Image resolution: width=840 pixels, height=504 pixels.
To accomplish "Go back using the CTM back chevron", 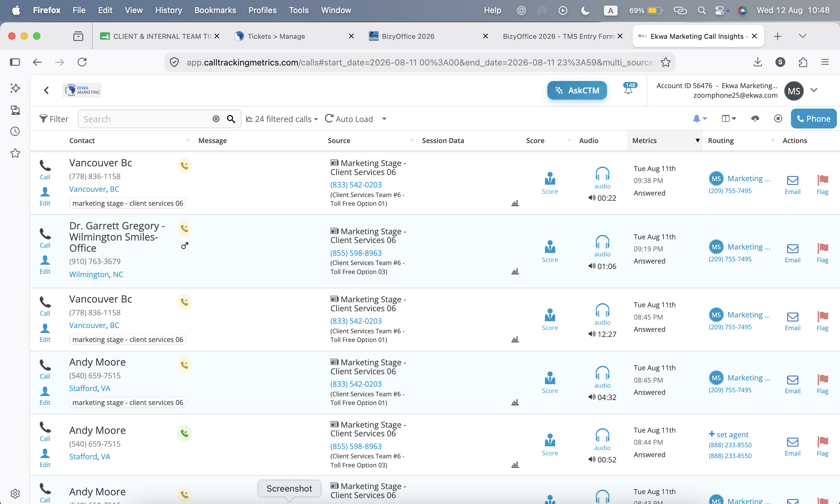I will (47, 90).
